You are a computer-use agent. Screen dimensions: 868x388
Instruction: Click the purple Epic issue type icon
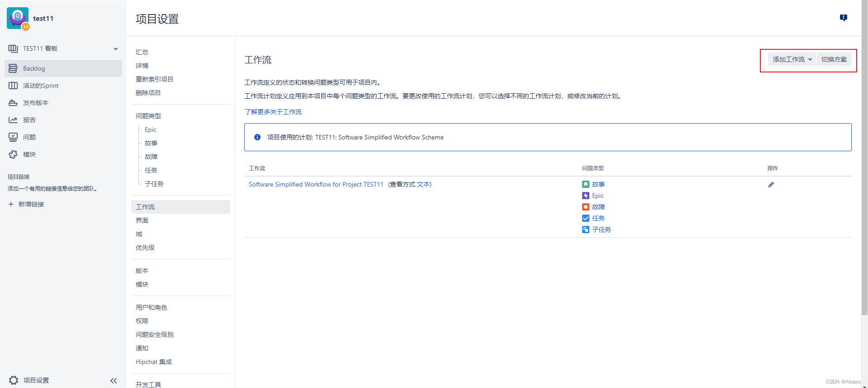586,196
